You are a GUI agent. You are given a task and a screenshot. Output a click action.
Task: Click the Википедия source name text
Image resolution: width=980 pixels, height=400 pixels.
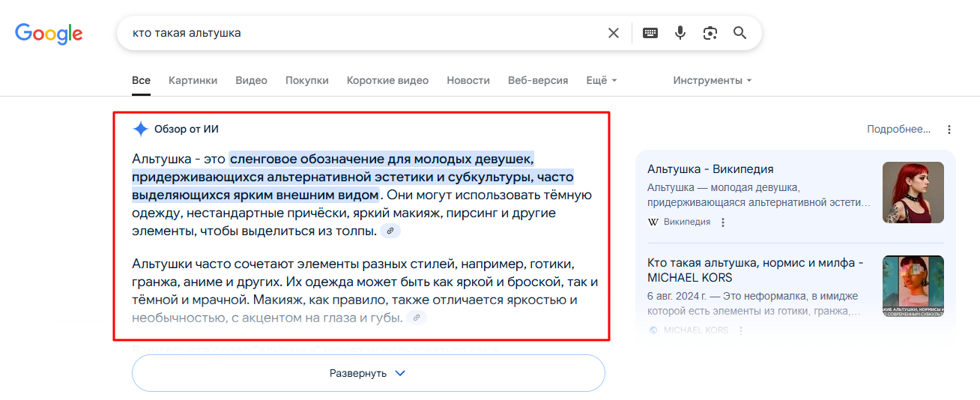(x=687, y=222)
